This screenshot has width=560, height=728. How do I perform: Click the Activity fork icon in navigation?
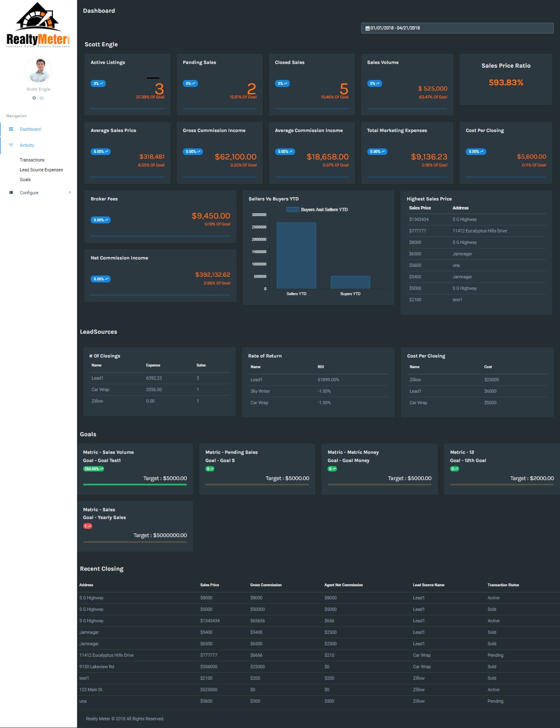[11, 145]
